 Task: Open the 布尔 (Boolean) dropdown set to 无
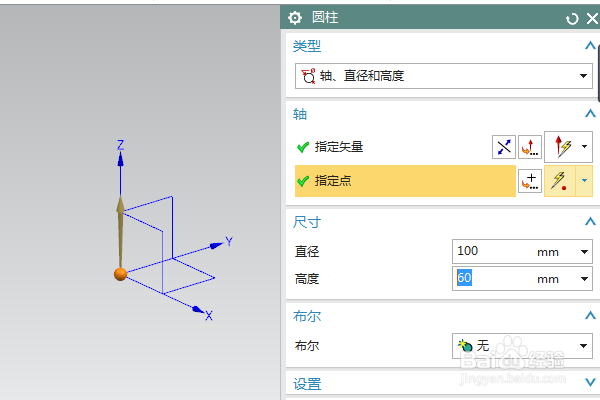click(x=522, y=346)
